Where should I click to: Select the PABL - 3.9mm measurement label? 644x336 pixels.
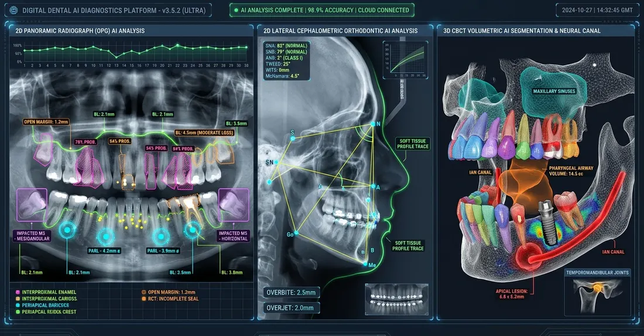163,251
